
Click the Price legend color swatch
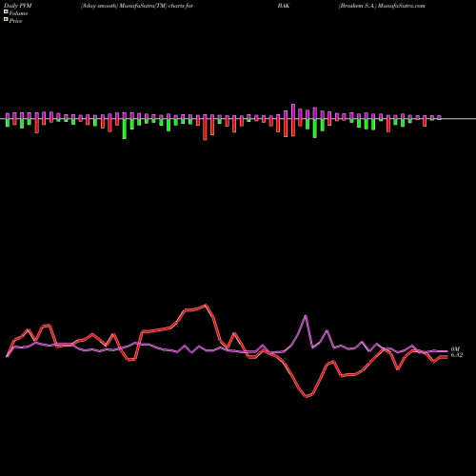tap(6, 20)
